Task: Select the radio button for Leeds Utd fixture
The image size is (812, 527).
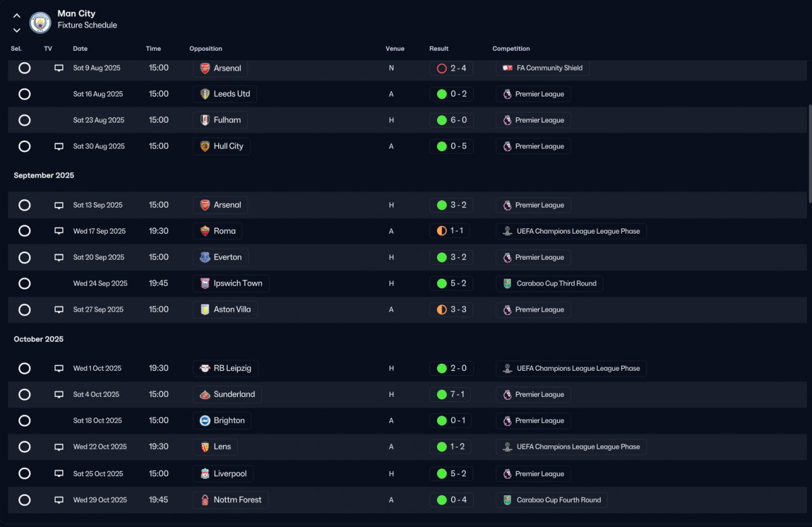Action: (x=25, y=94)
